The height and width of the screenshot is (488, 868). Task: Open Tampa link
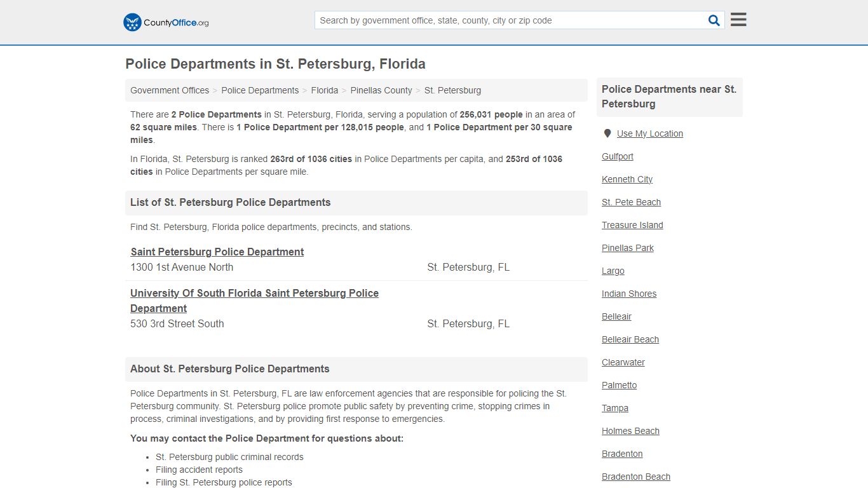coord(615,408)
